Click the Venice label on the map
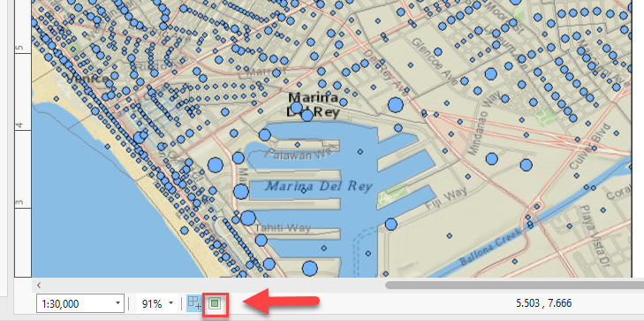Image resolution: width=644 pixels, height=321 pixels. click(x=87, y=79)
